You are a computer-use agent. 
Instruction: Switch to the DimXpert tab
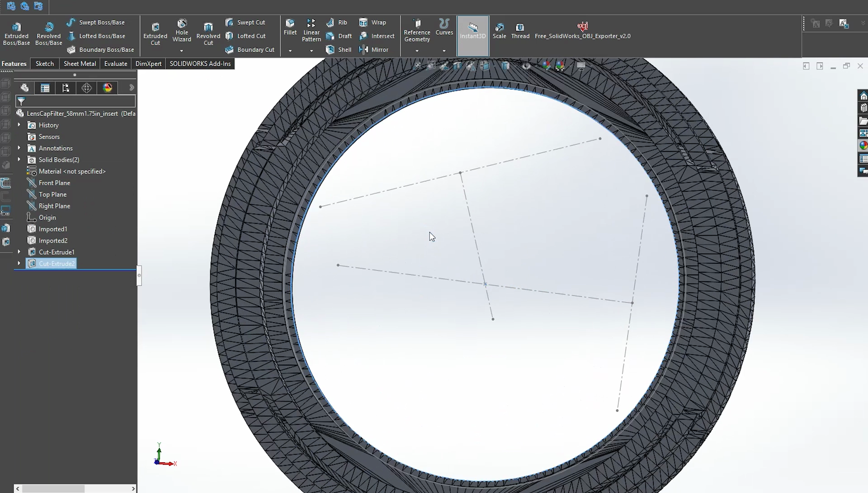[x=148, y=64]
